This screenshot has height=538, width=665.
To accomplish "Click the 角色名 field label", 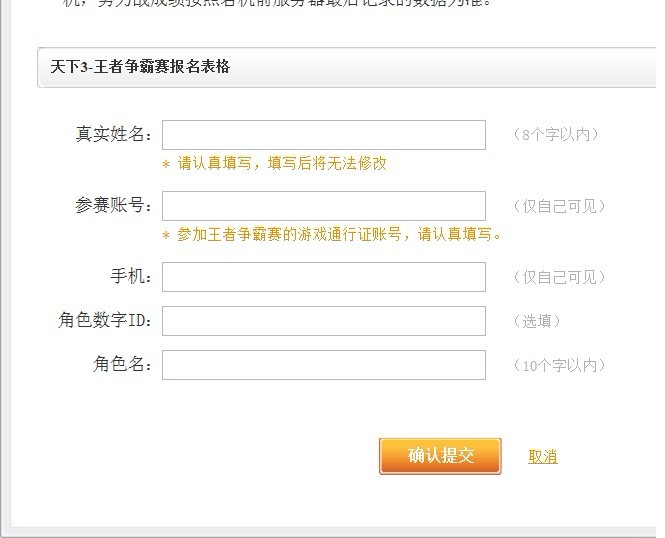I will pos(122,365).
